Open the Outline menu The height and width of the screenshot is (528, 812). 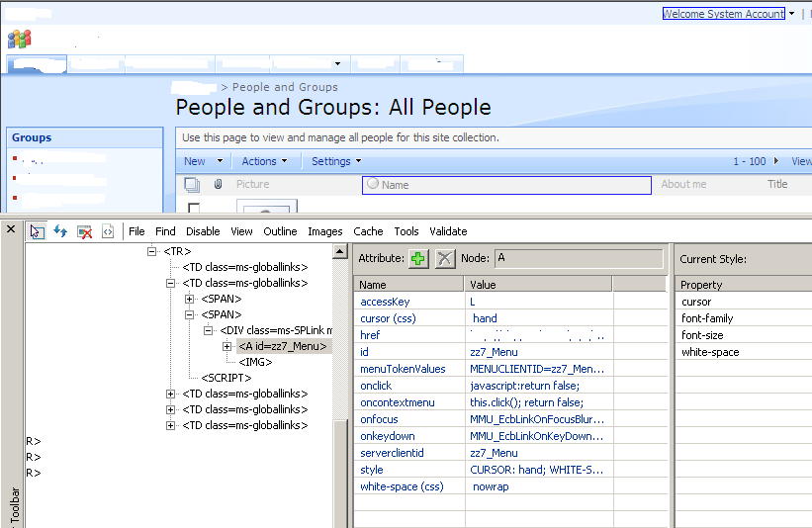tap(280, 231)
